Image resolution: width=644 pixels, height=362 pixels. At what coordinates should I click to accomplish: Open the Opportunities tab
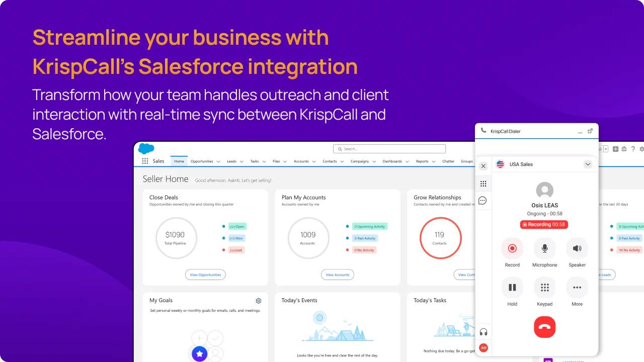[202, 161]
